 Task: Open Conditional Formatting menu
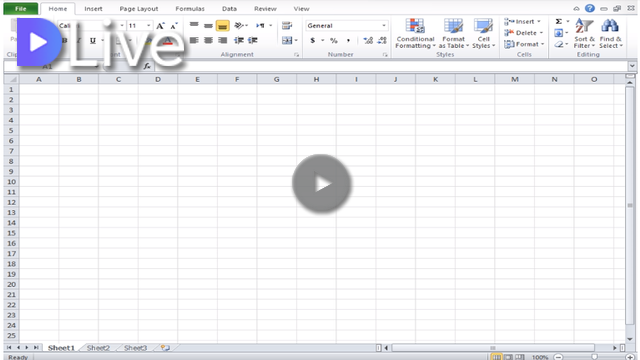click(x=415, y=34)
